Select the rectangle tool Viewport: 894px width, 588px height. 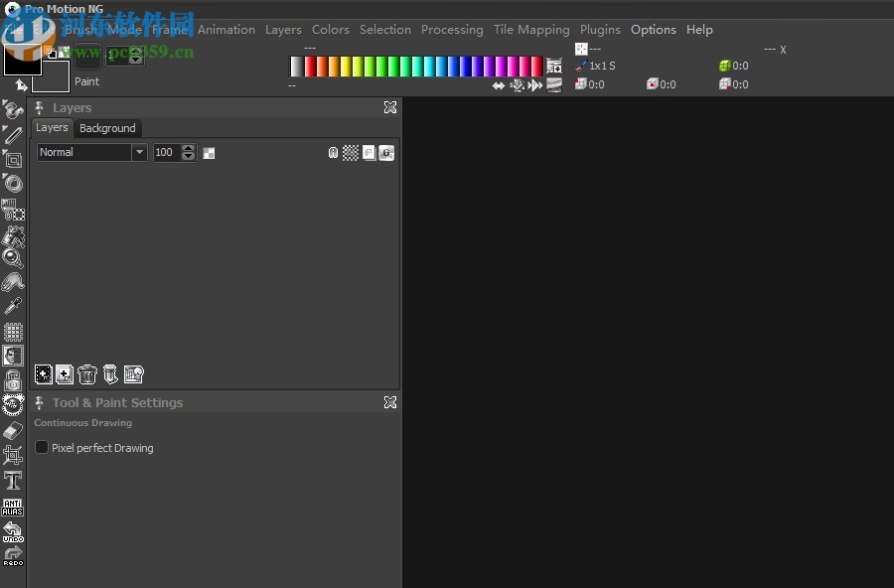tap(13, 160)
